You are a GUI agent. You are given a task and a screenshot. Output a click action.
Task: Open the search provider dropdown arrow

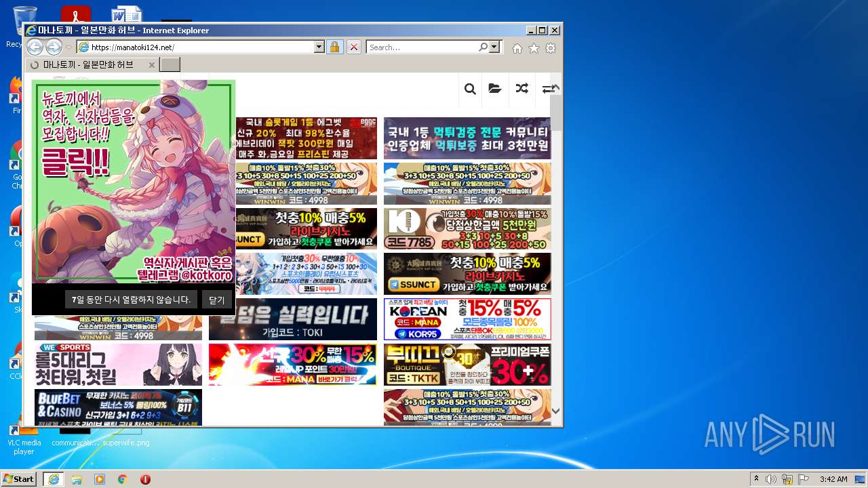494,47
